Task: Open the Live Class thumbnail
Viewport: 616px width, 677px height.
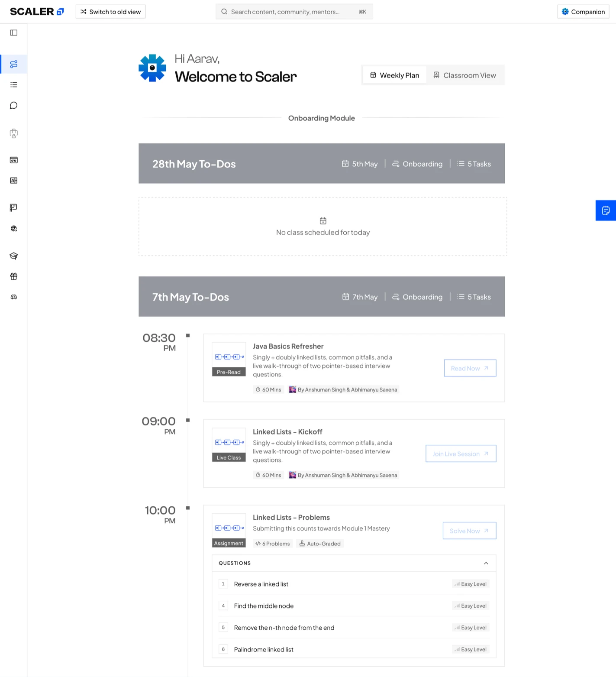Action: coord(229,445)
